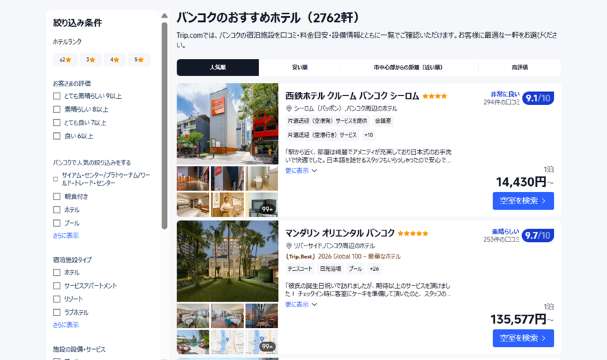This screenshot has width=607, height=360.
Task: Check とても良い 7以上 rating filter
Action: tap(57, 123)
